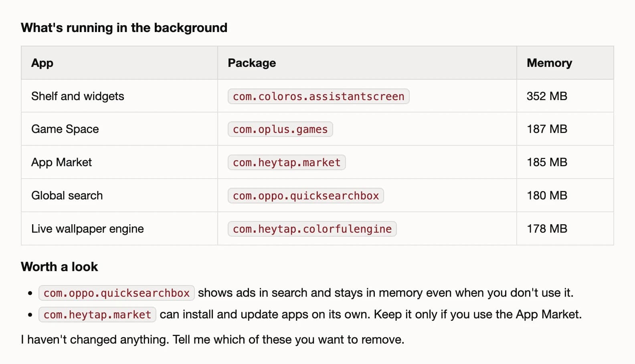Select the 178 MB memory value
Screen dimensions: 635x364
tap(547, 229)
